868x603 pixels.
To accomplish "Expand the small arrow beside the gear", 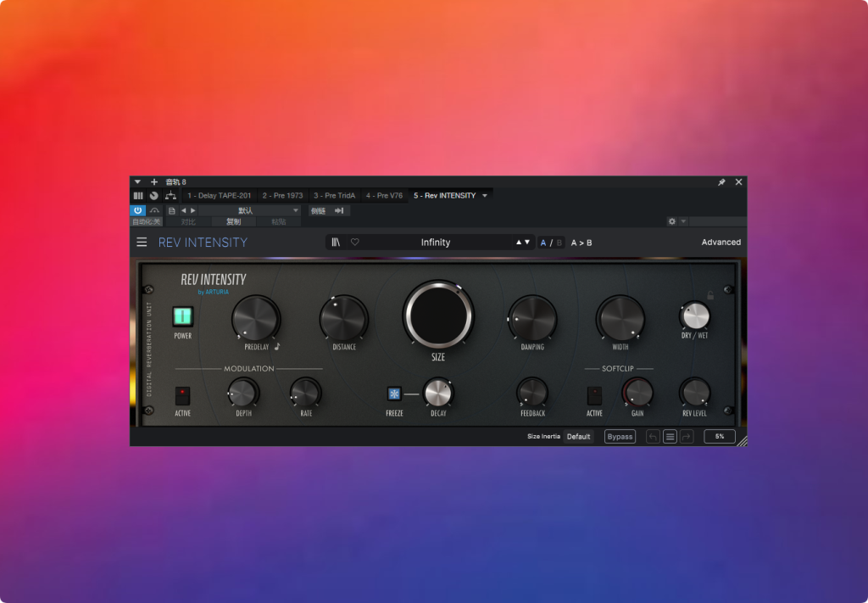I will tap(683, 221).
